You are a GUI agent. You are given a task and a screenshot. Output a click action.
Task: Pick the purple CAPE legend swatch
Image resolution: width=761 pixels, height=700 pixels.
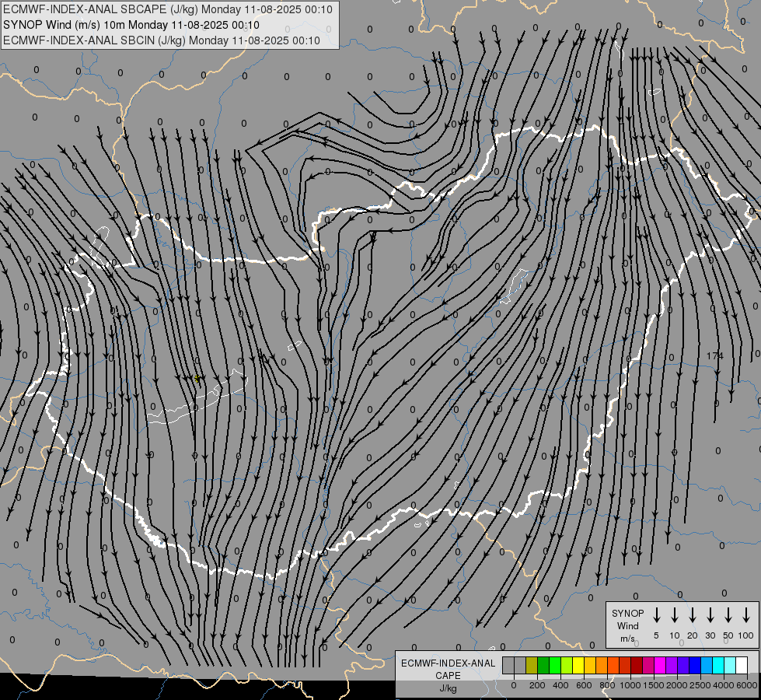point(671,665)
